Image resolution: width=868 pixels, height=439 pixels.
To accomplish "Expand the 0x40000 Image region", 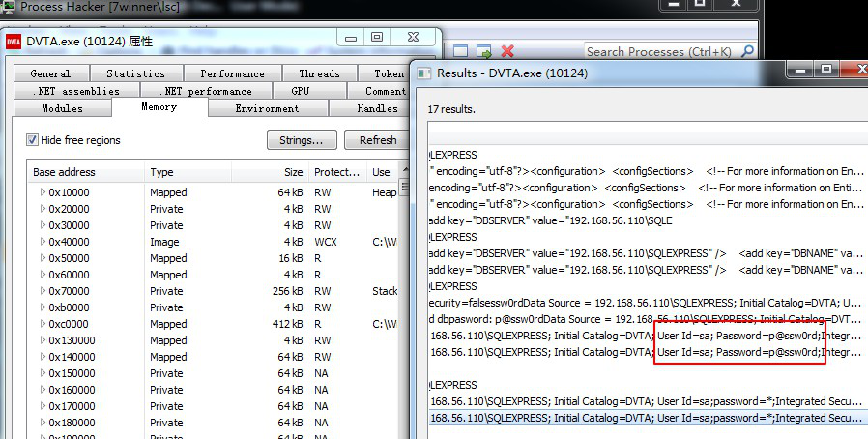I will [43, 242].
